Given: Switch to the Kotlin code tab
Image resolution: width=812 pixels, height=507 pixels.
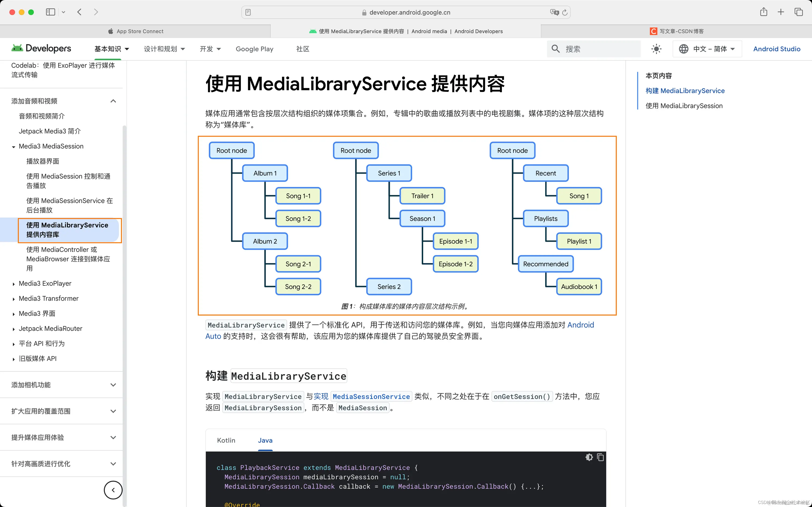Looking at the screenshot, I should 226,440.
